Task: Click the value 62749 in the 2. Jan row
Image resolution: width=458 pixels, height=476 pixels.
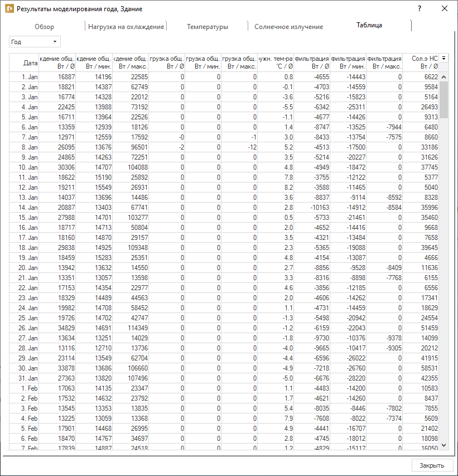Action: pos(139,87)
